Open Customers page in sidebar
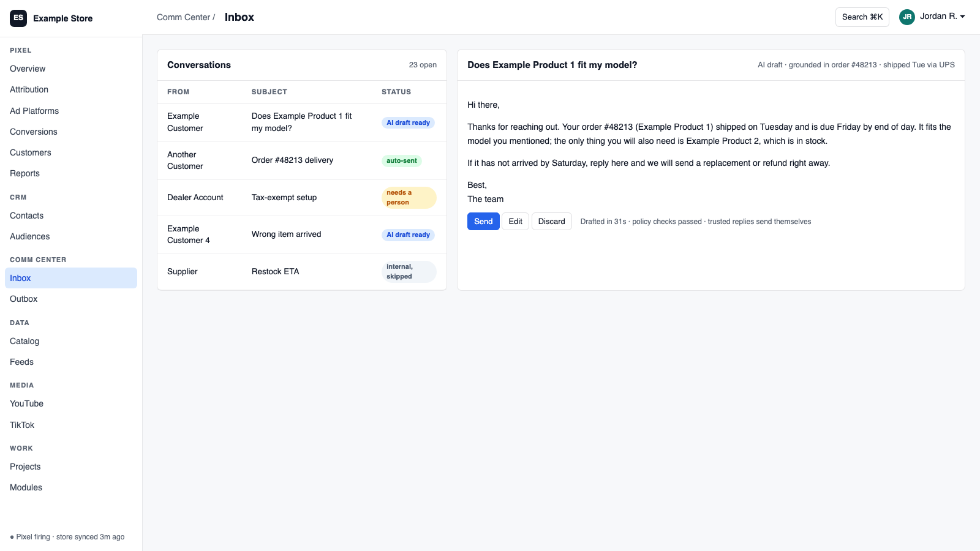The image size is (980, 551). 71,152
